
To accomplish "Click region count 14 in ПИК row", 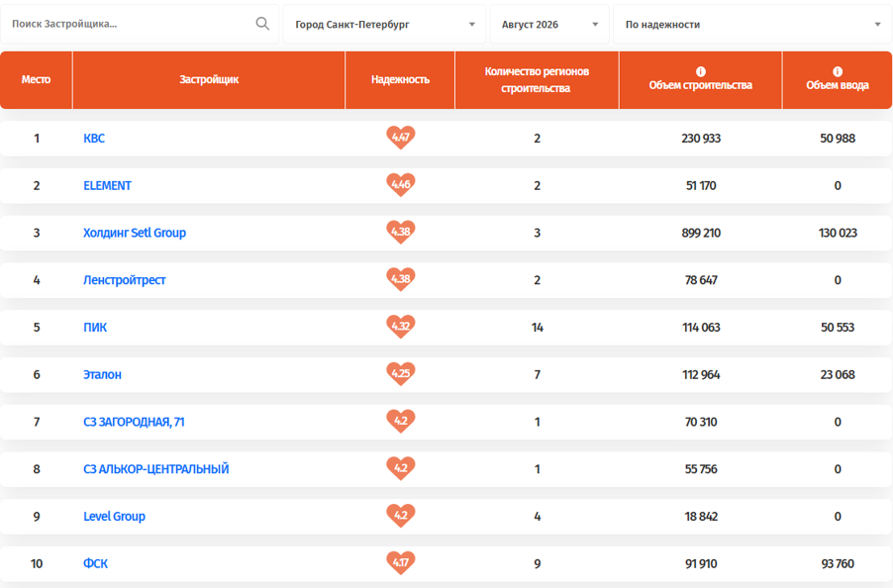I will click(537, 328).
